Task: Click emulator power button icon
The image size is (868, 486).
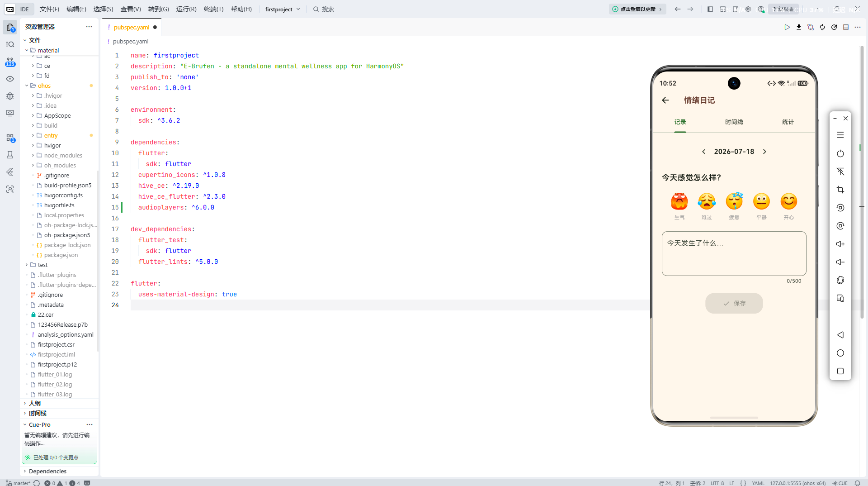Action: [840, 153]
